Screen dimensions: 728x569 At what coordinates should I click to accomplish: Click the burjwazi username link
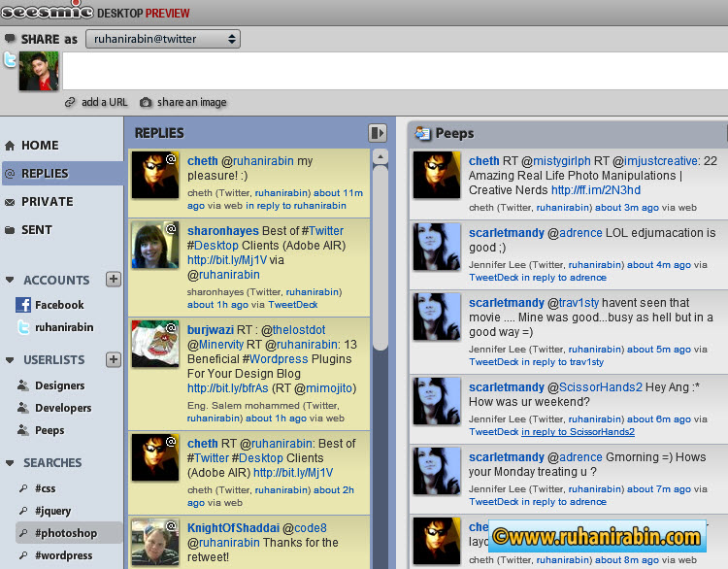pos(211,330)
